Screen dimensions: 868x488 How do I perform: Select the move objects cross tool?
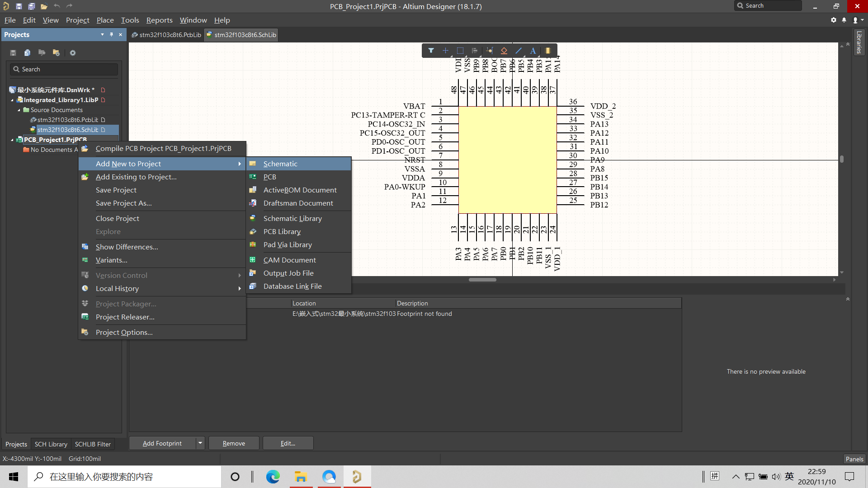click(446, 51)
